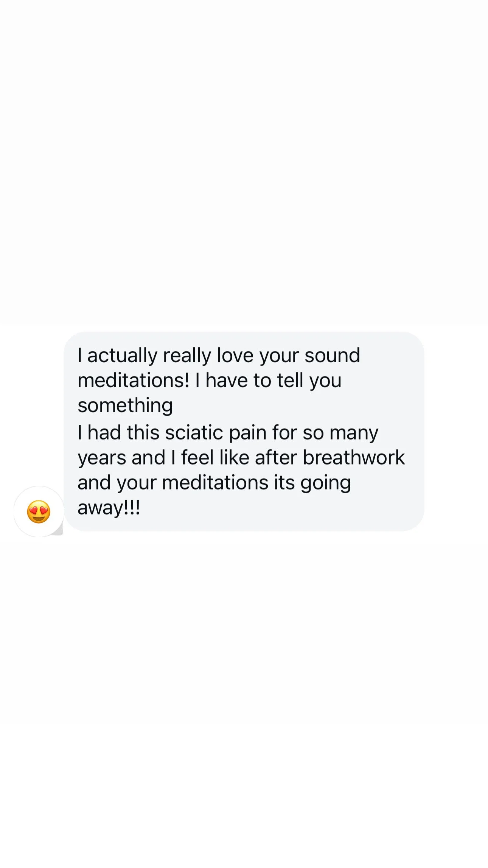Click the word "really" on the first line
The image size is (488, 868).
(x=187, y=356)
